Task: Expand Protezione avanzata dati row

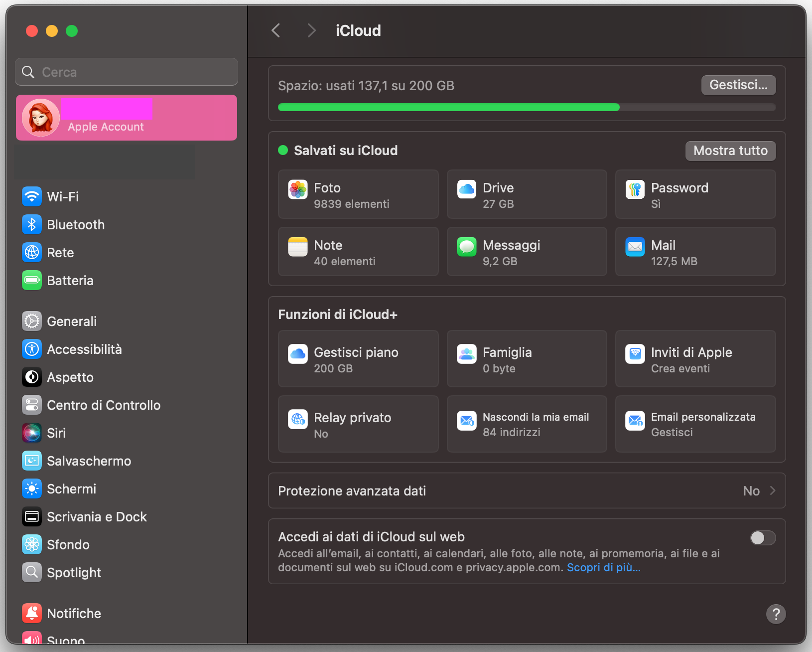Action: [x=527, y=490]
